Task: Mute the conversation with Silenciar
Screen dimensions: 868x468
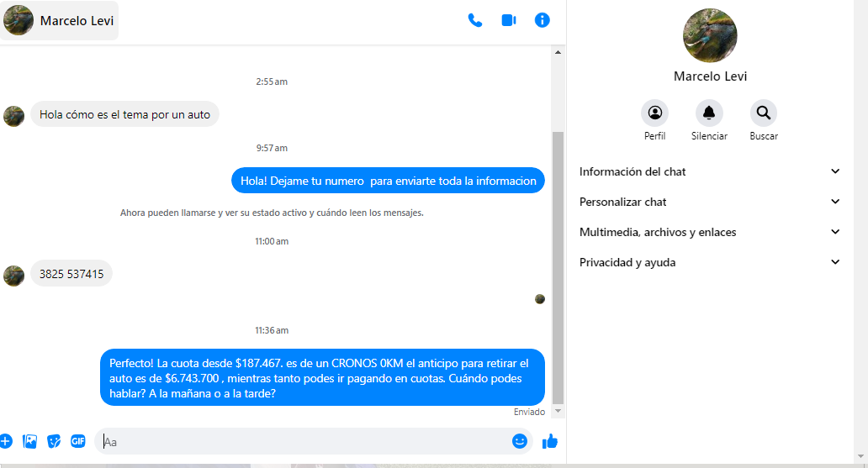Action: (x=709, y=113)
